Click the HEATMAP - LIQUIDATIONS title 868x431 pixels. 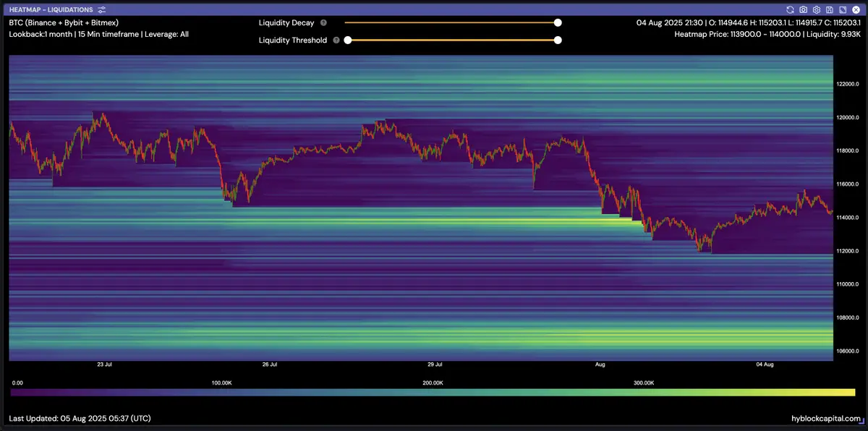pos(51,10)
